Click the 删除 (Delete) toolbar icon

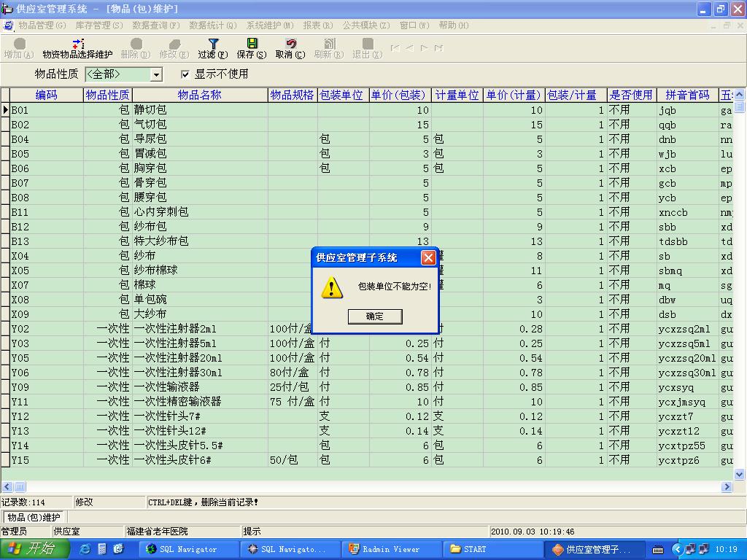[136, 49]
